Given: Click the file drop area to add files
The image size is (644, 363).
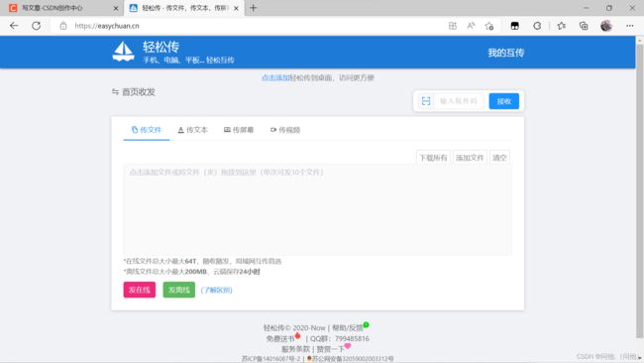Looking at the screenshot, I should (317, 209).
